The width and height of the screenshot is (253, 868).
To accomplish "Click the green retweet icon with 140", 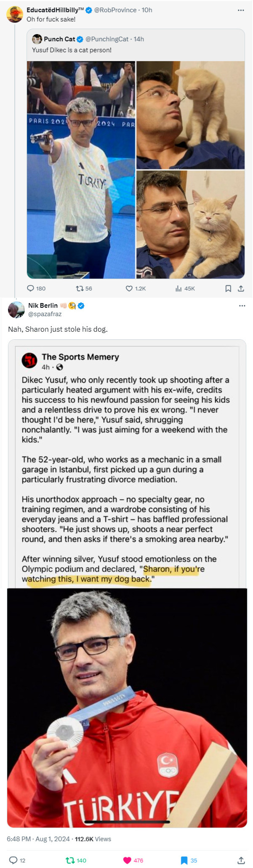I will [70, 860].
